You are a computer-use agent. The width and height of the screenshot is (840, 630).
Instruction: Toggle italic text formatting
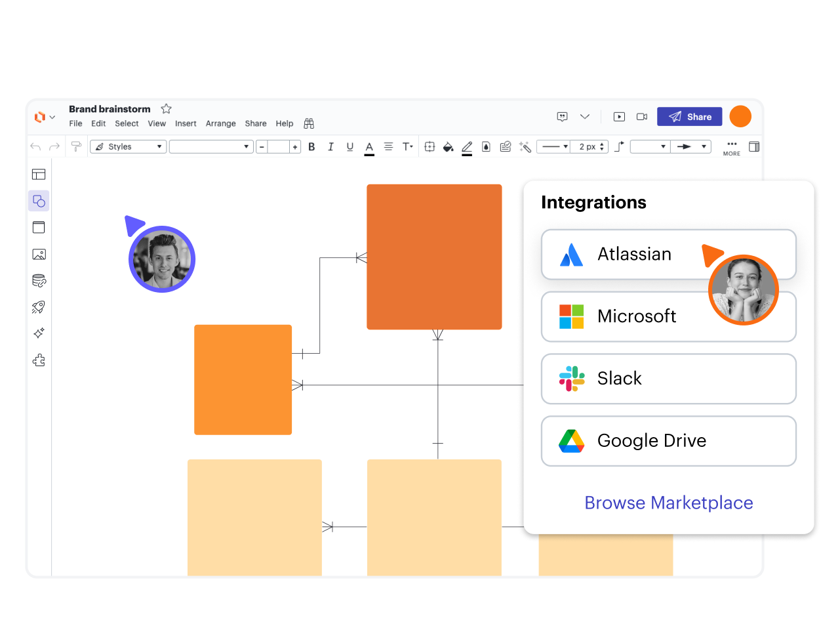[330, 147]
